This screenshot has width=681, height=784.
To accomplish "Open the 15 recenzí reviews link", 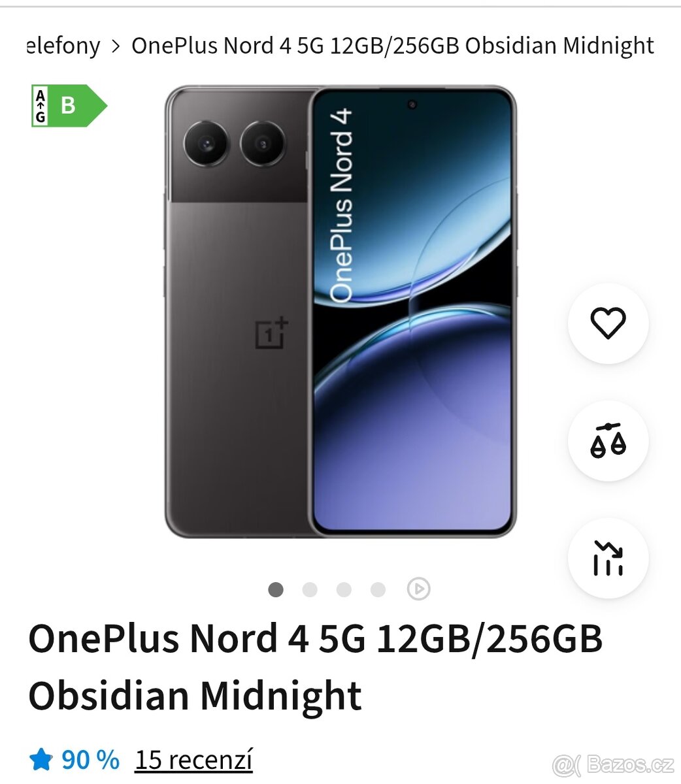I will [193, 760].
